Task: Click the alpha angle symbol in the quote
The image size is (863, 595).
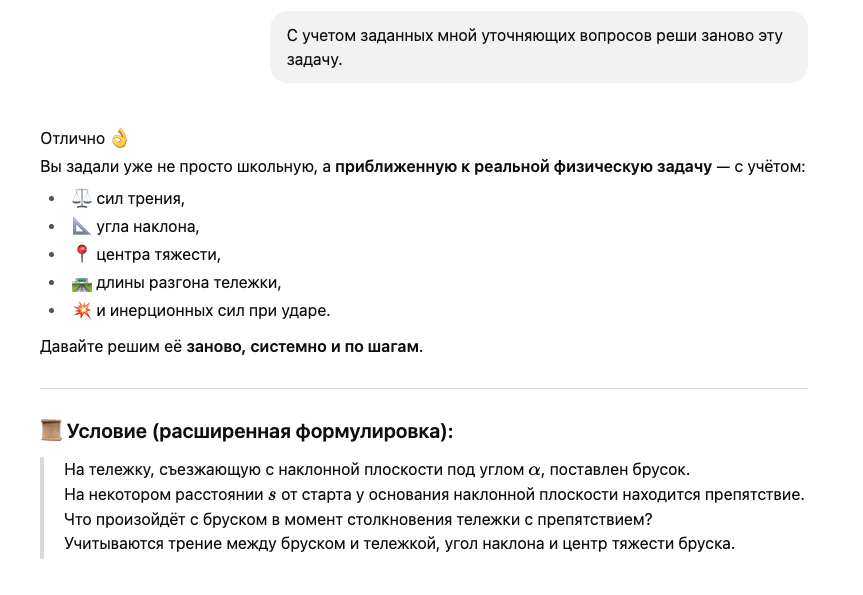Action: tap(534, 470)
